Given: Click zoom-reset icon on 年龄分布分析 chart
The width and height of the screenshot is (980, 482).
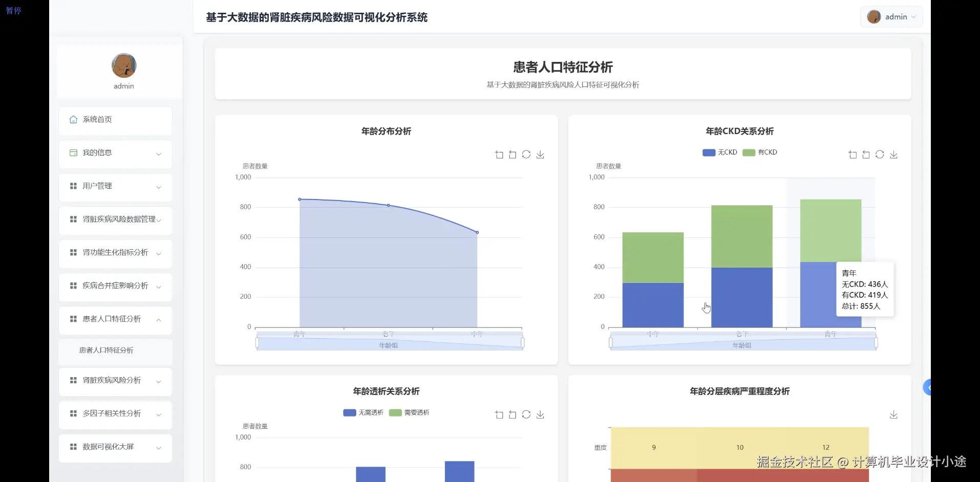Looking at the screenshot, I should tap(513, 155).
